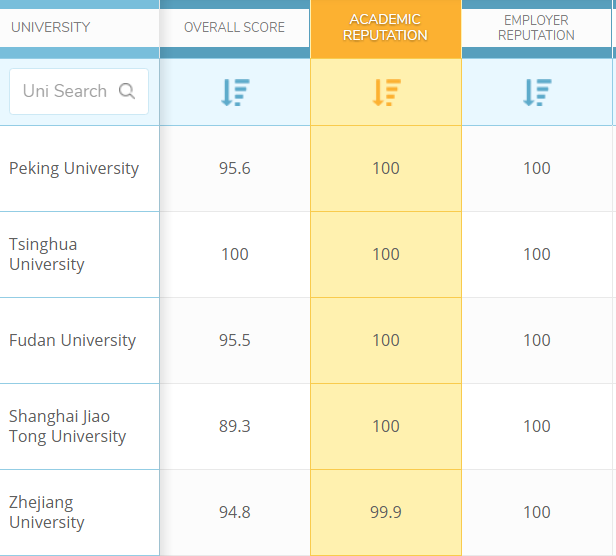Open Zhejiang University link
Image resolution: width=616 pixels, height=556 pixels.
[47, 512]
